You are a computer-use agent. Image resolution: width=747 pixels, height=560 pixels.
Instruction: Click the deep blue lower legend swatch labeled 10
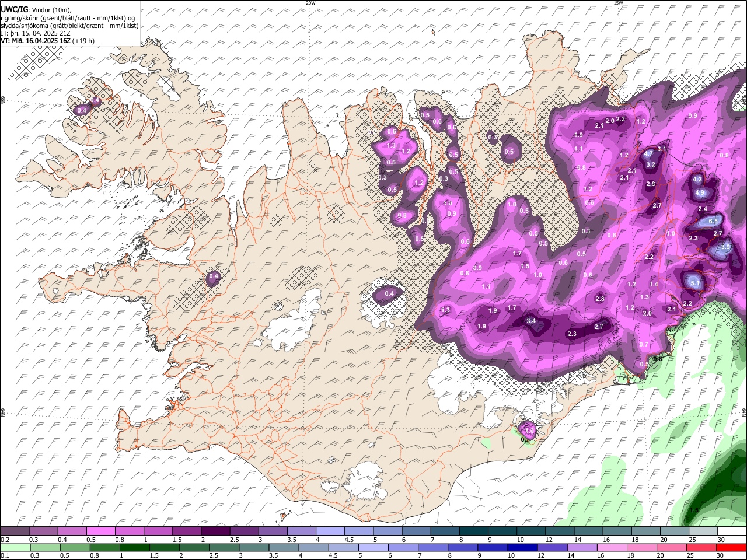point(522,548)
